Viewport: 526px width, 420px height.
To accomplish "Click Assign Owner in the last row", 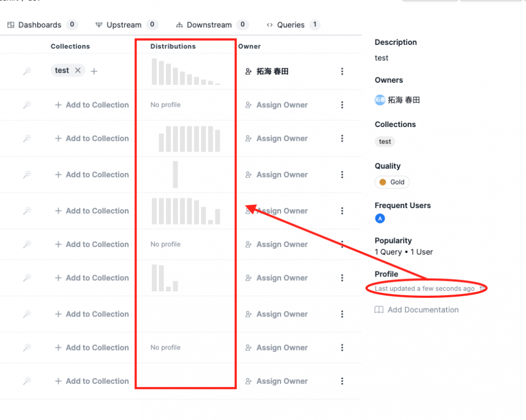I will click(276, 381).
